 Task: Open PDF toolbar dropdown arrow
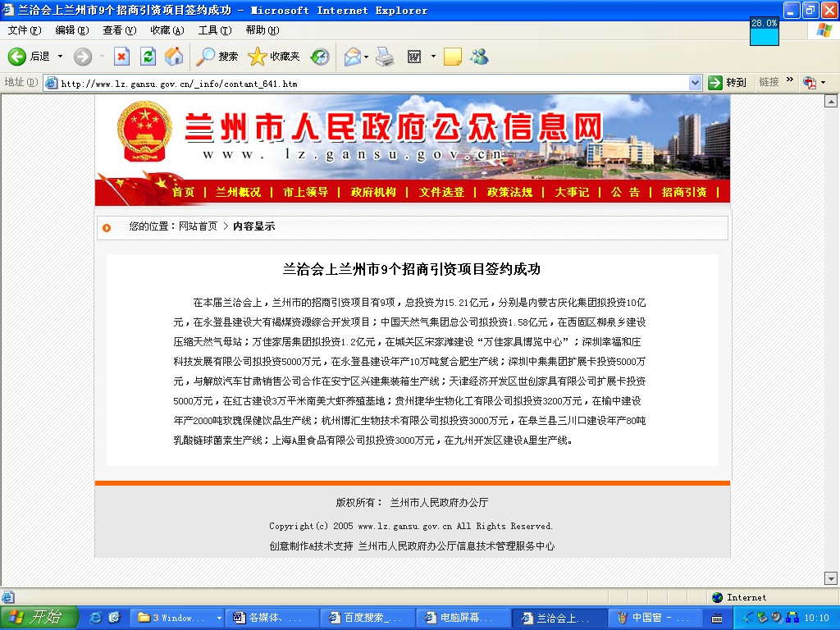[x=824, y=83]
